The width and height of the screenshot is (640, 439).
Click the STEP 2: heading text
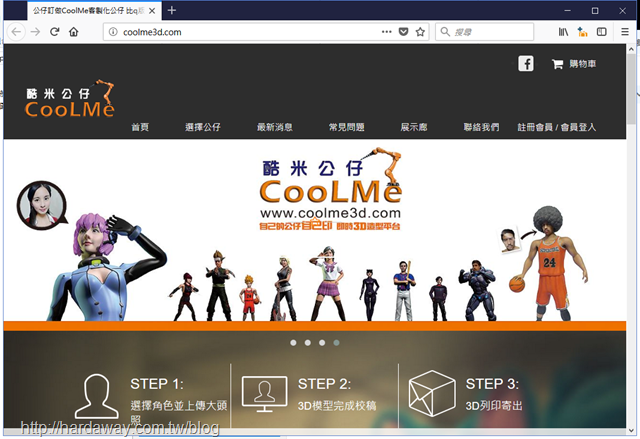[x=324, y=384]
